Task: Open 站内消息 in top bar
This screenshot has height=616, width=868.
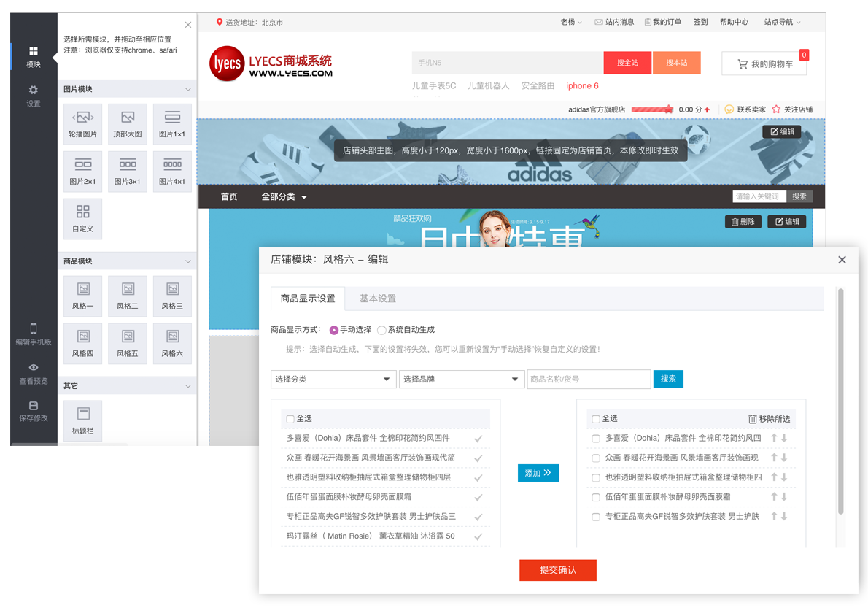Action: pyautogui.click(x=614, y=22)
